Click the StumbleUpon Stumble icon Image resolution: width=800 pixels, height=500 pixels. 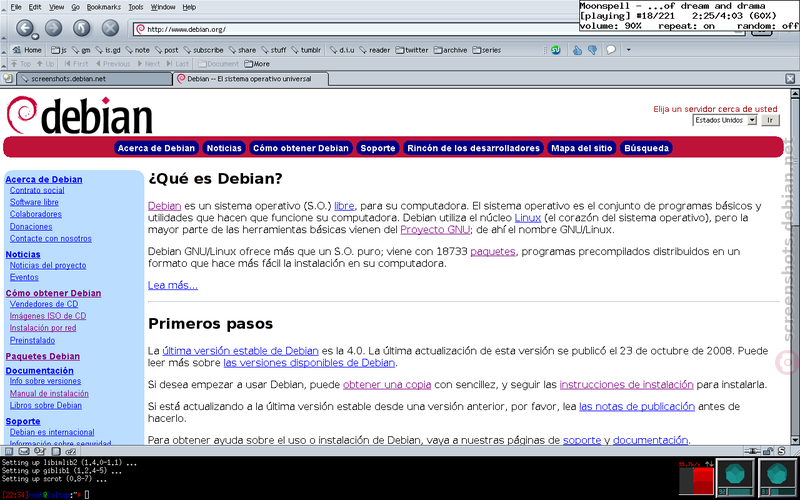coord(556,50)
